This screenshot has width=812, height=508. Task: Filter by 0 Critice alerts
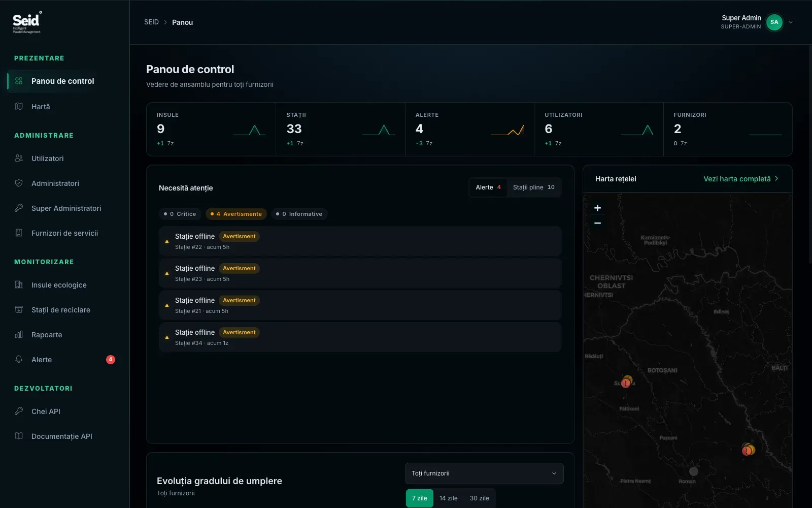pos(180,214)
